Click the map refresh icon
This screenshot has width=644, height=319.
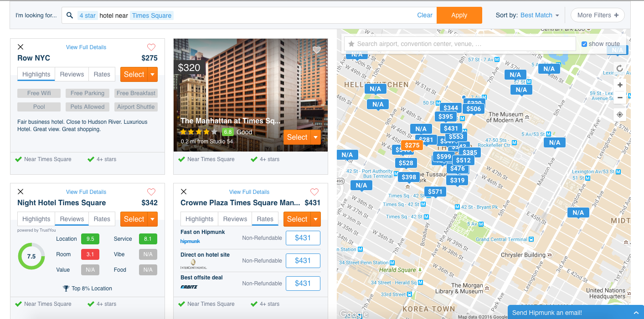[x=620, y=69]
